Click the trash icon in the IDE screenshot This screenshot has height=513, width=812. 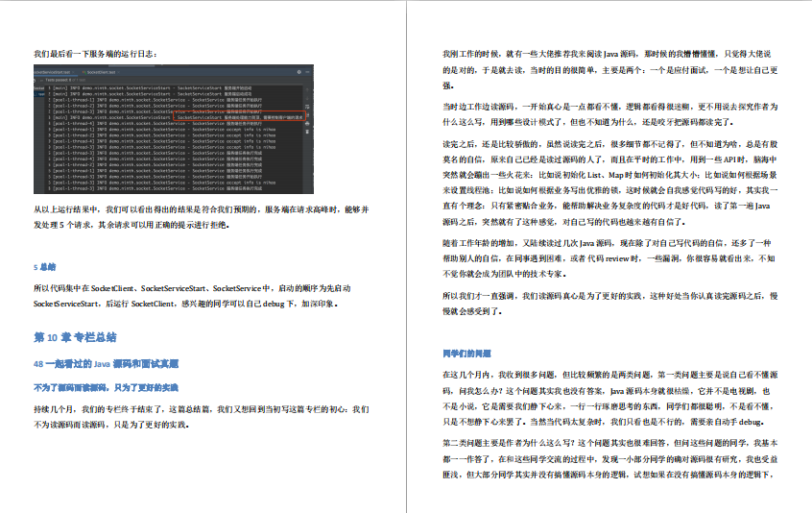[x=307, y=132]
